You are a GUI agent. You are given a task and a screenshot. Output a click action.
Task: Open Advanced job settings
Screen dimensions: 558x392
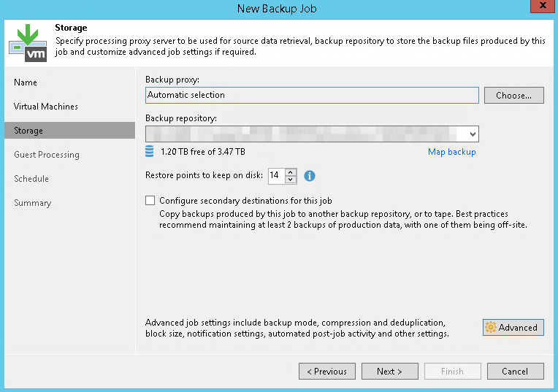point(513,327)
